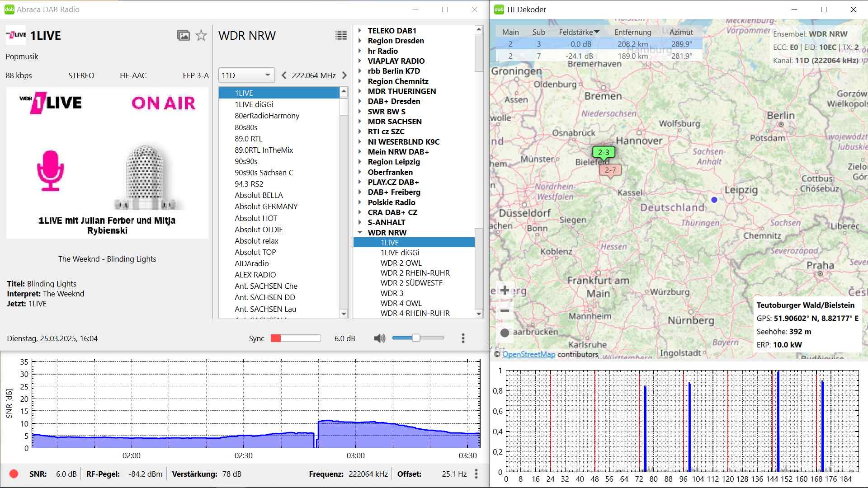Mute audio with the speaker icon
The width and height of the screenshot is (868, 488).
tap(380, 338)
